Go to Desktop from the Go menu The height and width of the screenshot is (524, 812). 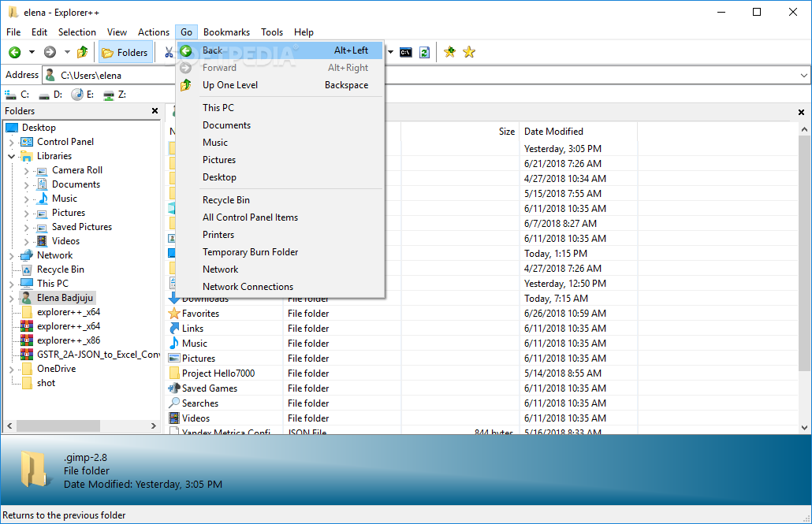[280, 177]
